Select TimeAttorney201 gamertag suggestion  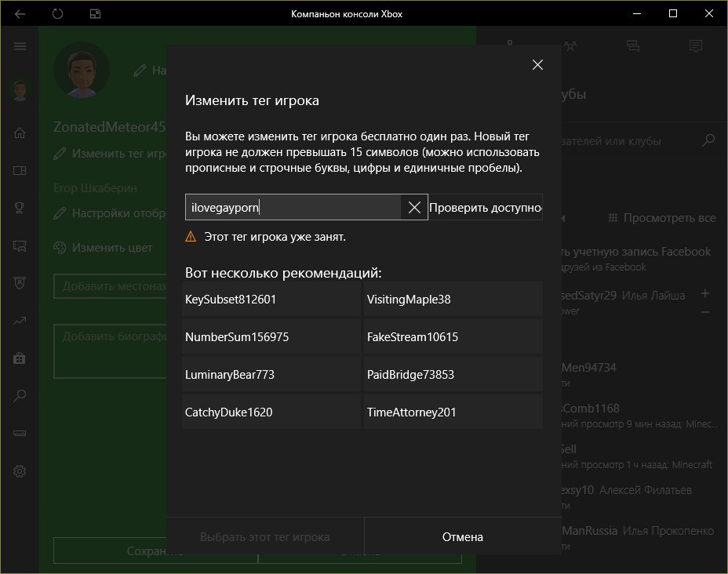pos(453,412)
